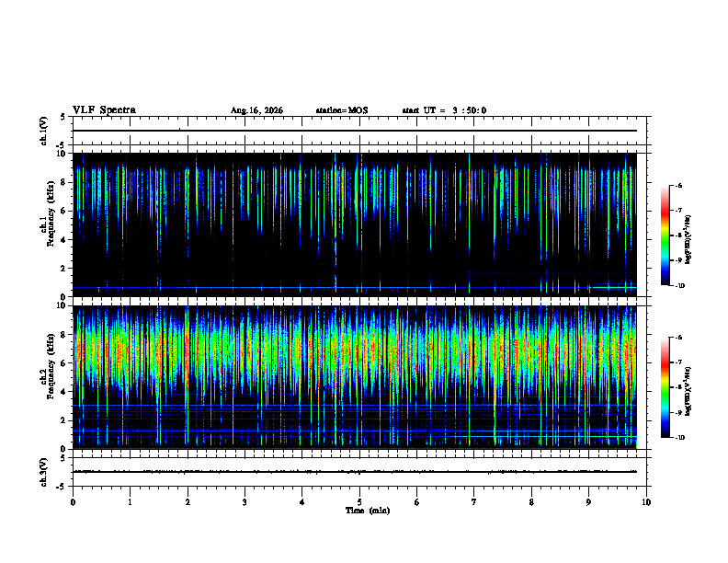The image size is (728, 563).
Task: Click the time axis tick label "4"
Action: 302,502
